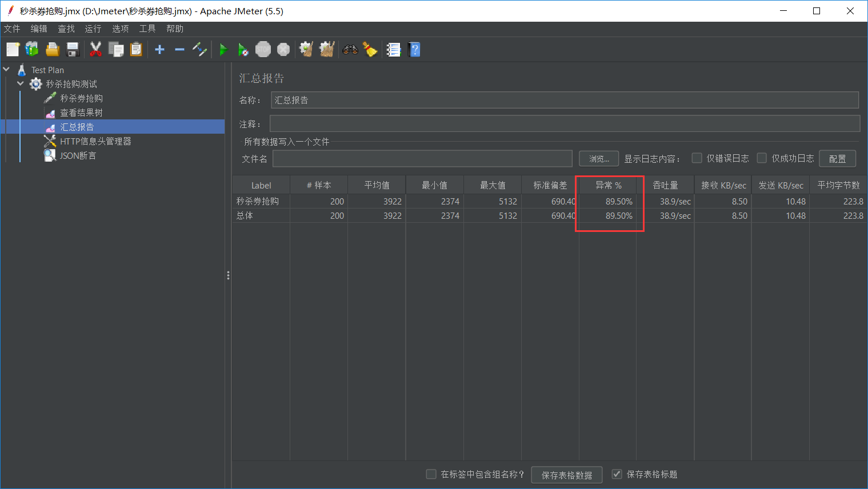Open Help with the question mark icon

coord(415,50)
